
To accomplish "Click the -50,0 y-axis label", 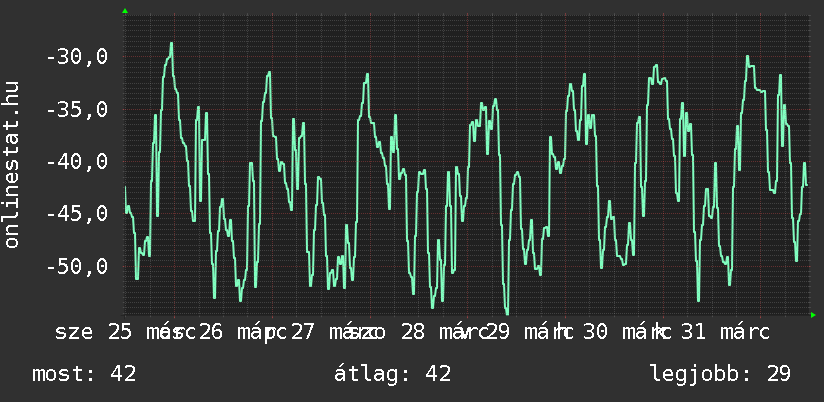I will point(77,266).
